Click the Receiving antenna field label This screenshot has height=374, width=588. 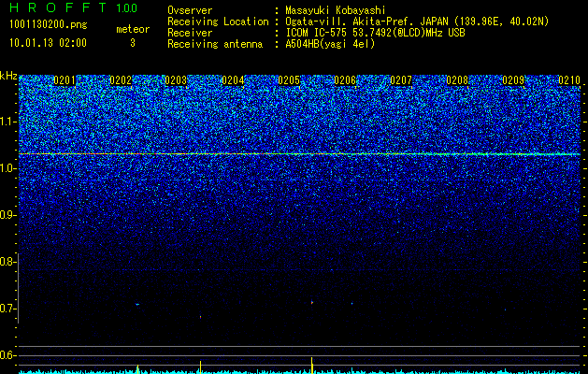(215, 44)
